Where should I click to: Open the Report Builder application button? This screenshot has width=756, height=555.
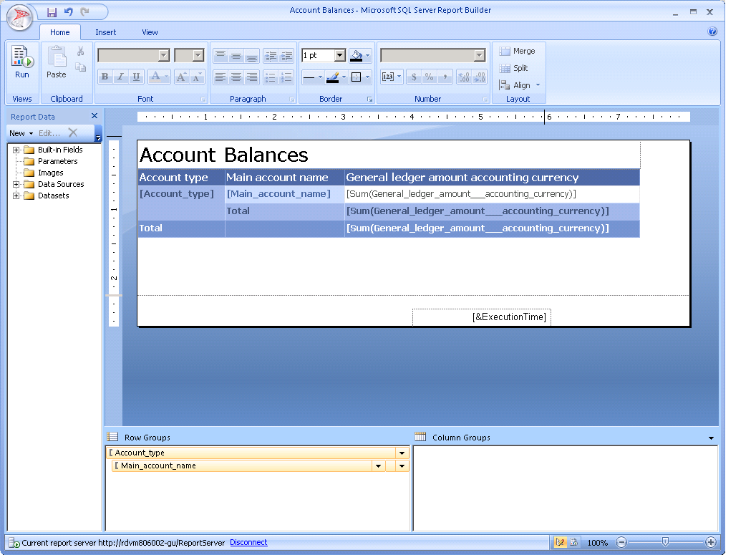(x=20, y=17)
